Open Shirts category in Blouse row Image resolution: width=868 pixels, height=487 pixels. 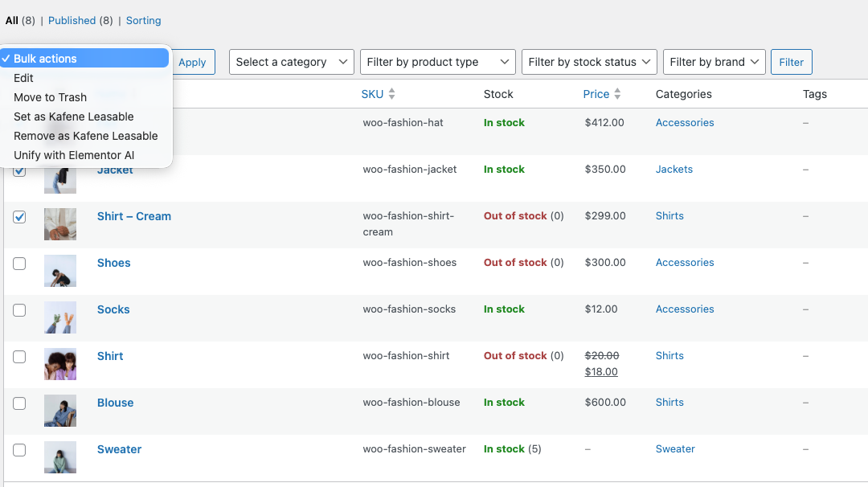(669, 403)
